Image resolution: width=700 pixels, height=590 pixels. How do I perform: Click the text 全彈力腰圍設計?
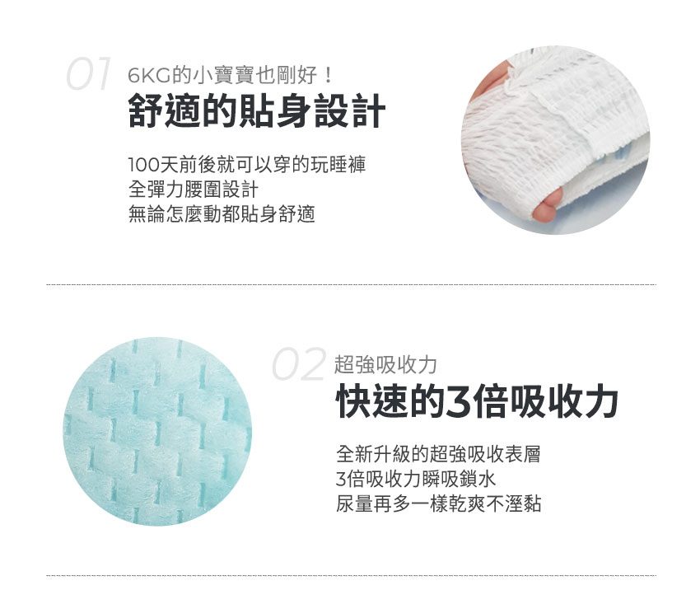tap(193, 190)
